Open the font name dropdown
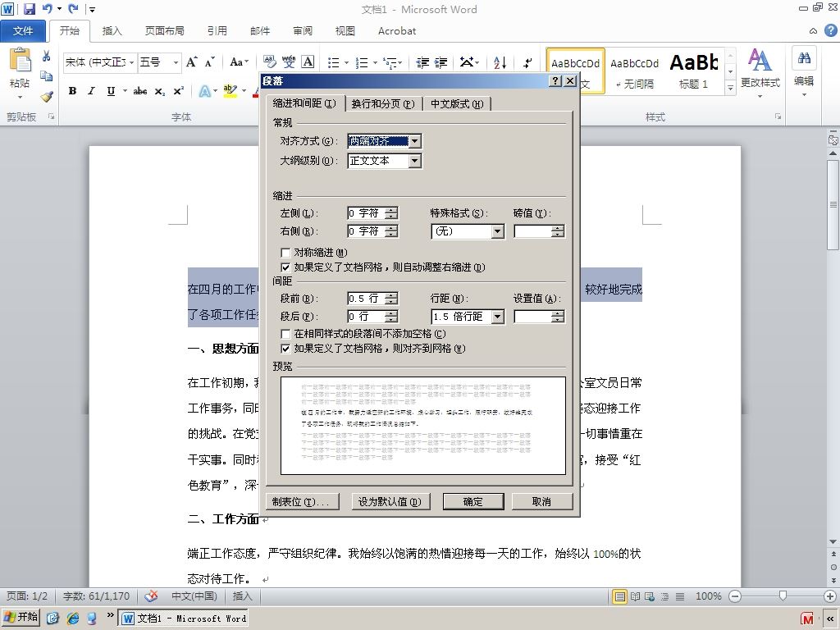The height and width of the screenshot is (630, 840). tap(132, 62)
